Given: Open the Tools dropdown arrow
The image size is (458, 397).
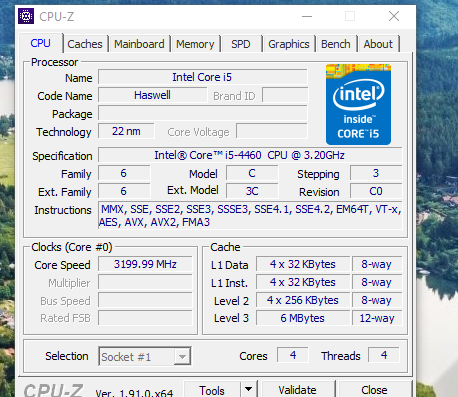Looking at the screenshot, I should (248, 389).
